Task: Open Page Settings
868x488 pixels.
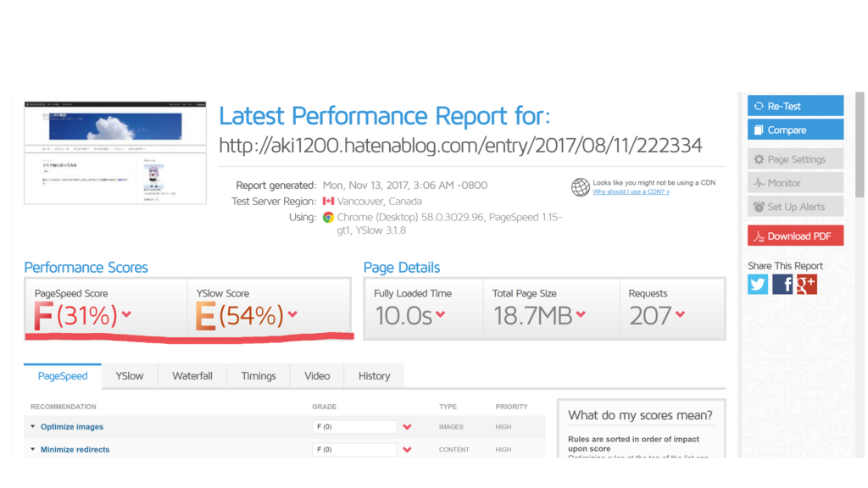Action: coord(795,159)
